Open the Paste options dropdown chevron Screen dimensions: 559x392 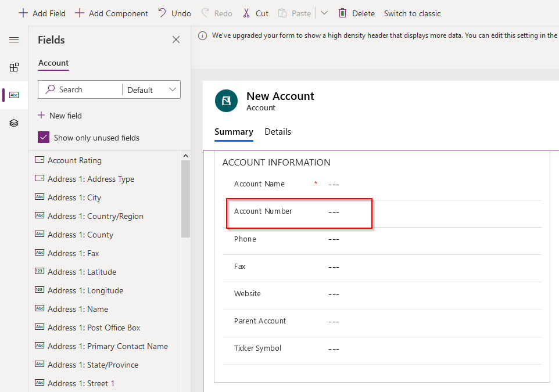coord(324,13)
